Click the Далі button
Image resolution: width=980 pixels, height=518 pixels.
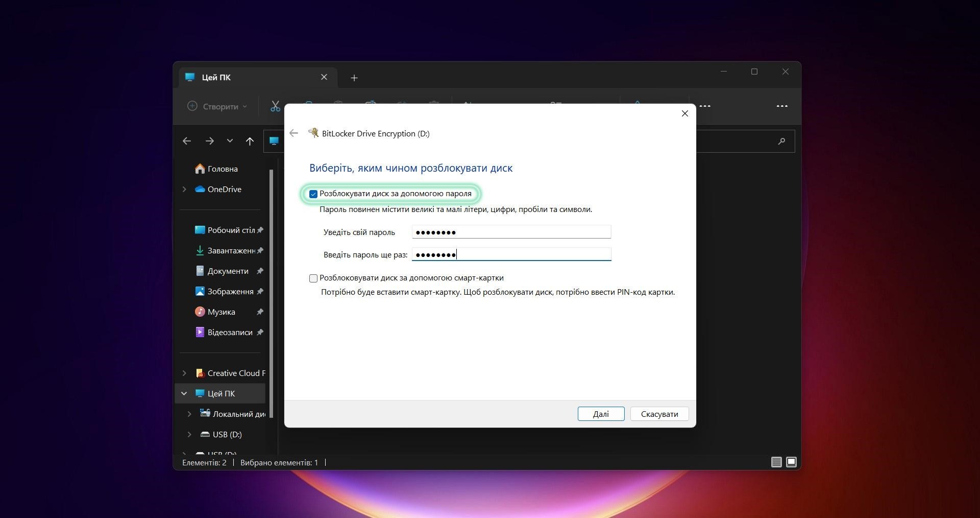(x=601, y=414)
